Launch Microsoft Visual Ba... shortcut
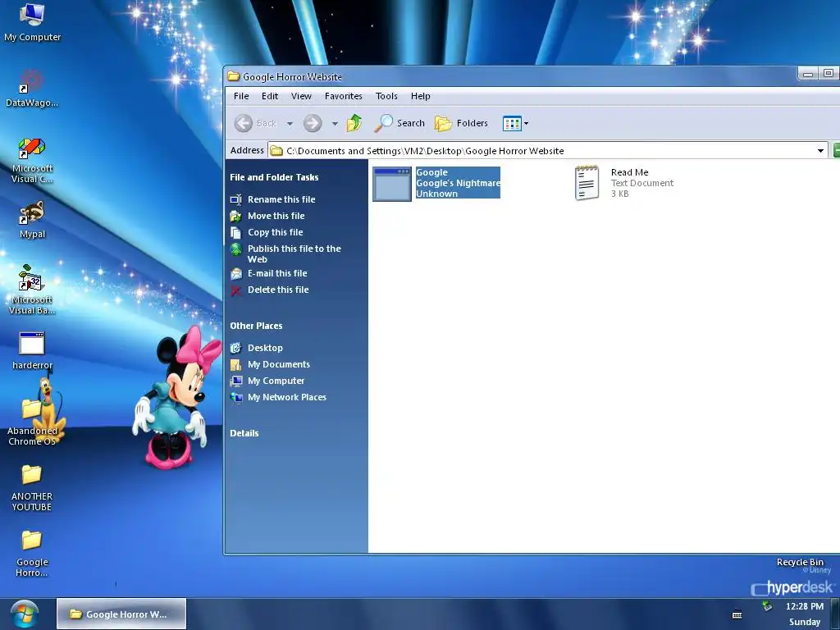 32,290
